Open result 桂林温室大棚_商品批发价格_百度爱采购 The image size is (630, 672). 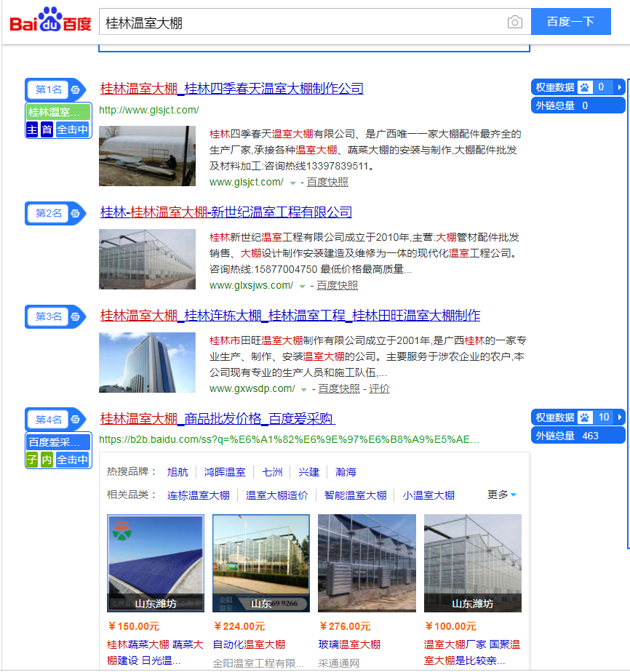pos(218,418)
